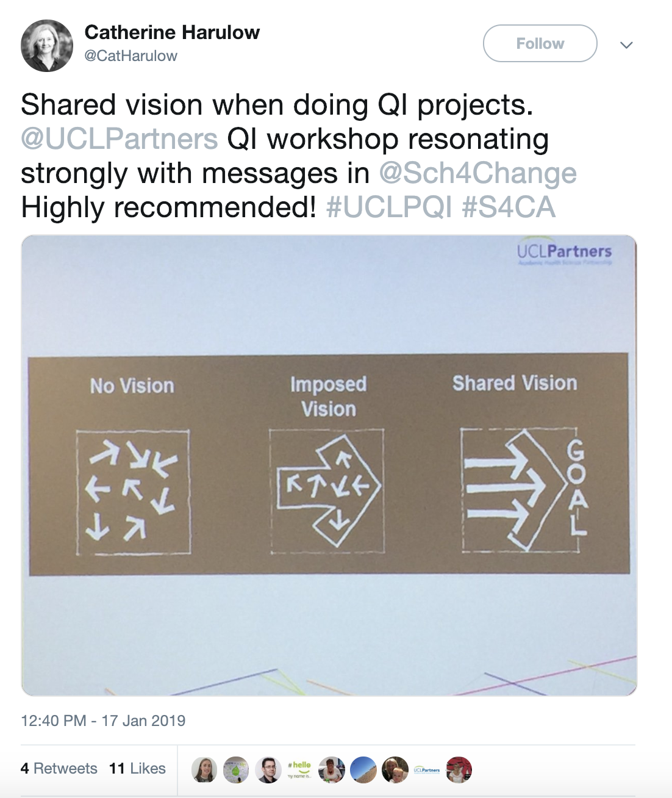View the 11 Likes list
672x798 pixels.
pyautogui.click(x=137, y=768)
